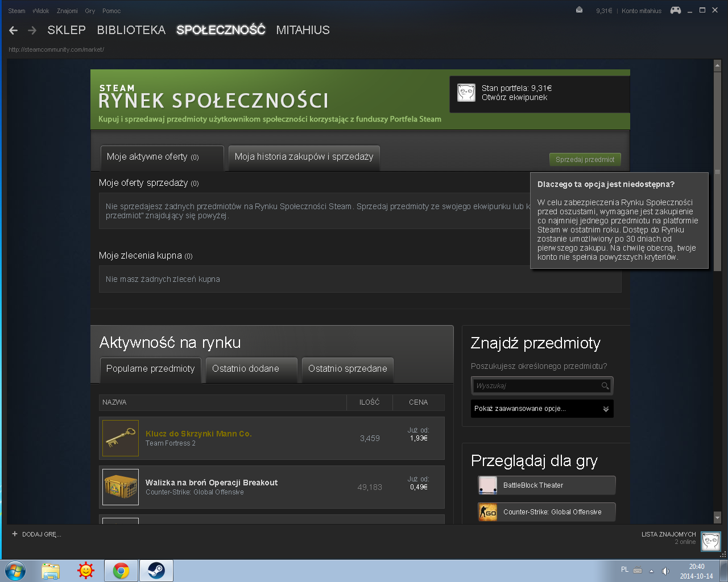Click the Konto mitahius account link
The image size is (728, 582).
coord(642,11)
